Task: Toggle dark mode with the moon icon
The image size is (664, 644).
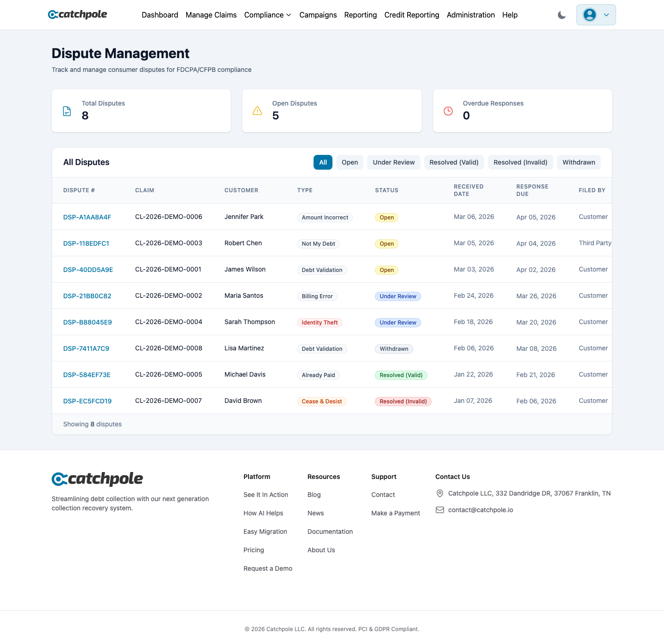Action: 562,15
